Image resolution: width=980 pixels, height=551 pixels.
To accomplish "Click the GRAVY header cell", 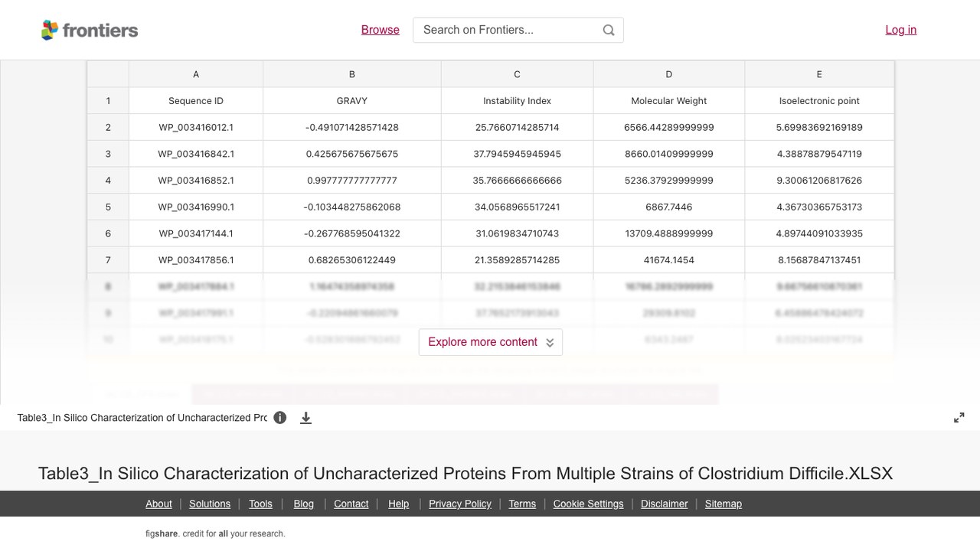I will (x=352, y=101).
